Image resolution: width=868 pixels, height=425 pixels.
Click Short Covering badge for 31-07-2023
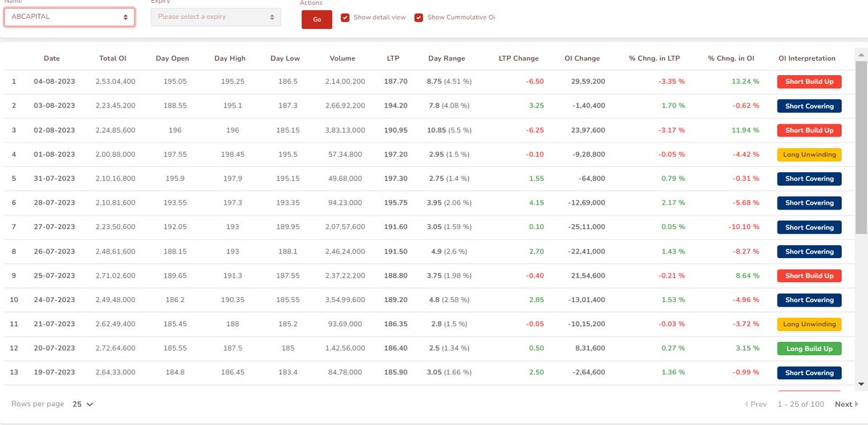[809, 179]
